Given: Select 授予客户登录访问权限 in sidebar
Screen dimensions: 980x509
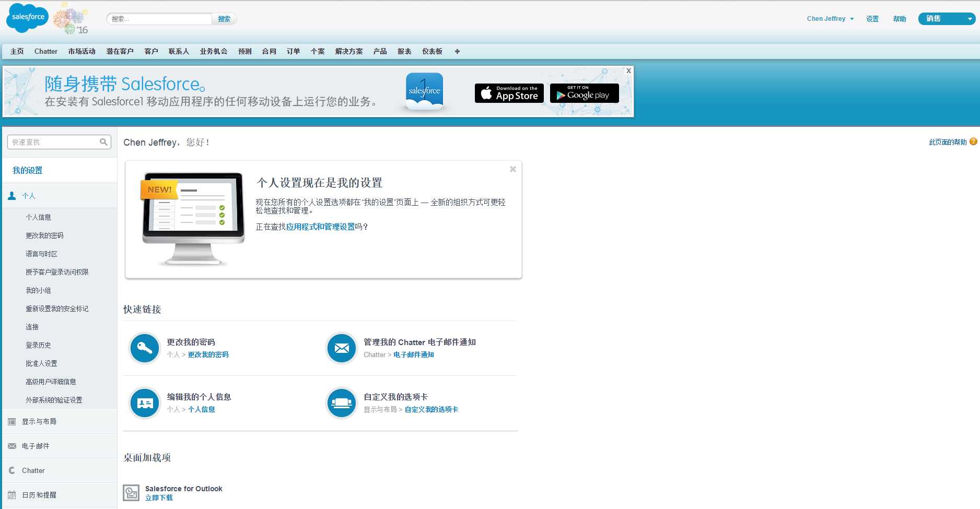Looking at the screenshot, I should coord(57,272).
